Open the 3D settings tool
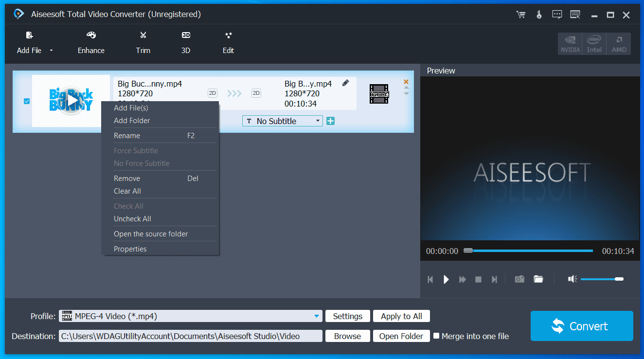The image size is (644, 359). (x=186, y=43)
